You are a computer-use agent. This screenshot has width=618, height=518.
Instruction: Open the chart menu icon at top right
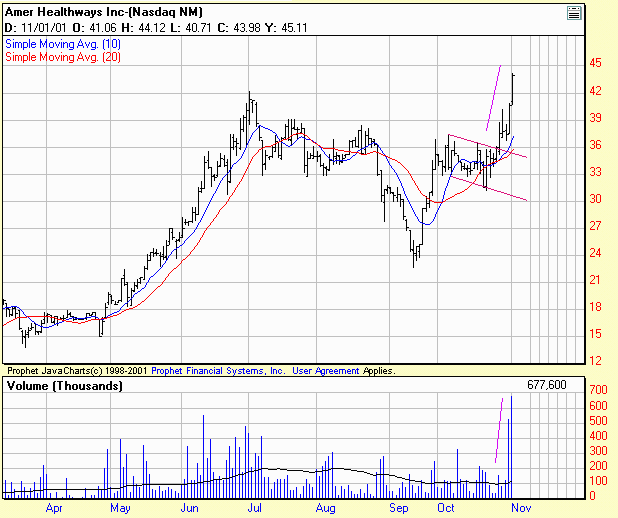(574, 13)
